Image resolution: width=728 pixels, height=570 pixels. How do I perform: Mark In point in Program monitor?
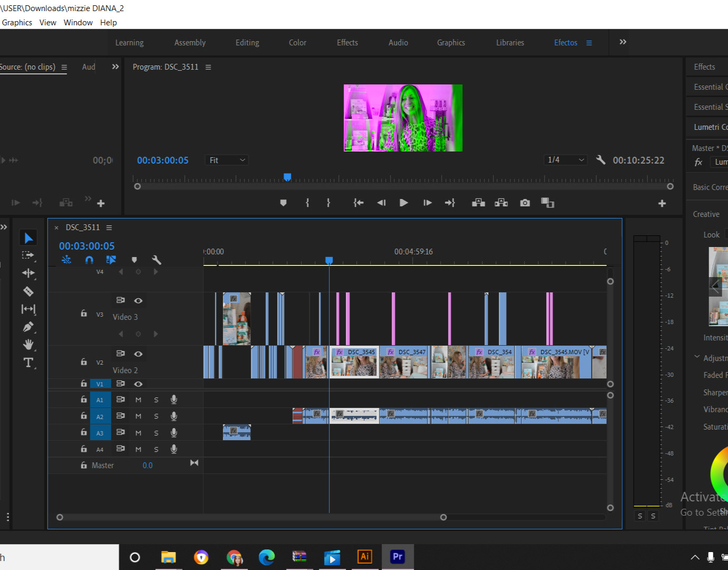(308, 203)
